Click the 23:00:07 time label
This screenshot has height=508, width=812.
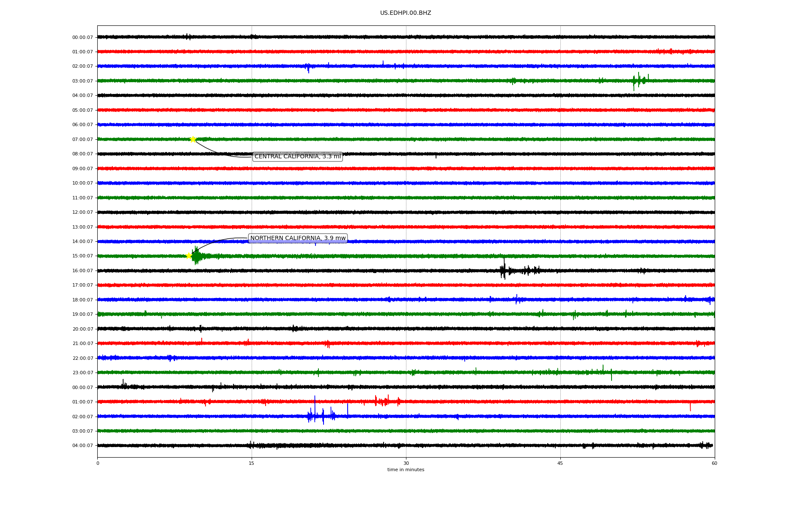[82, 373]
